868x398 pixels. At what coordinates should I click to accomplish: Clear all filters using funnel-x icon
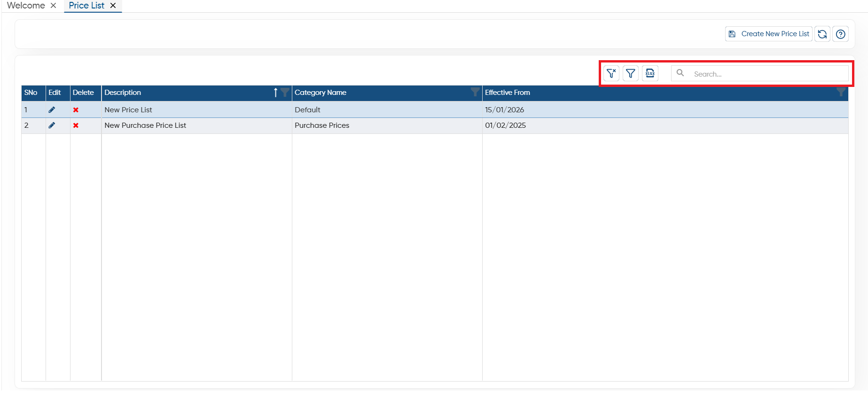pos(611,73)
